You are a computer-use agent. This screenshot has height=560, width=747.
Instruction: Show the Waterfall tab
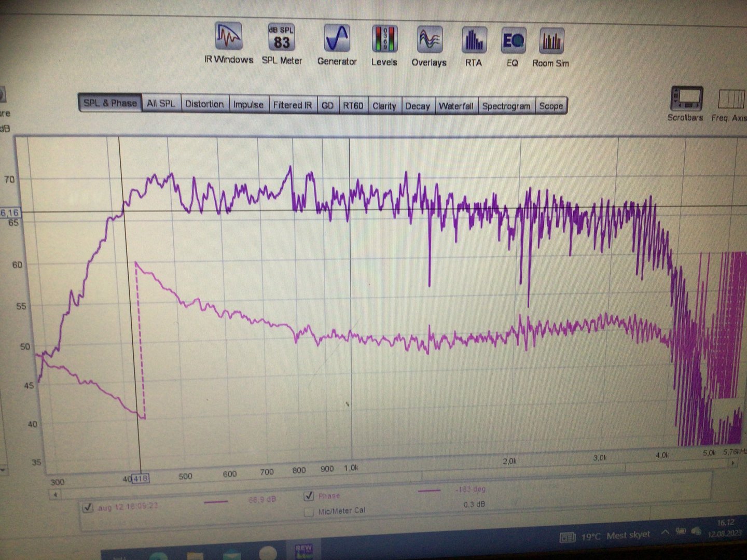456,106
